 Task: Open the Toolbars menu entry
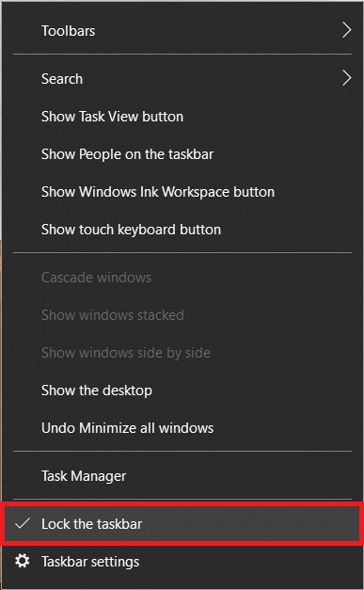(x=182, y=30)
